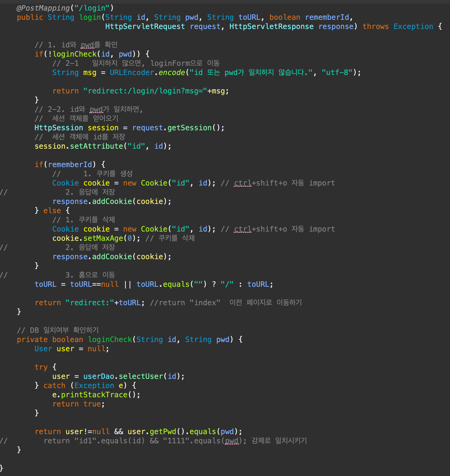This screenshot has width=450, height=476.
Task: Click the getPwd method call
Action: click(163, 432)
